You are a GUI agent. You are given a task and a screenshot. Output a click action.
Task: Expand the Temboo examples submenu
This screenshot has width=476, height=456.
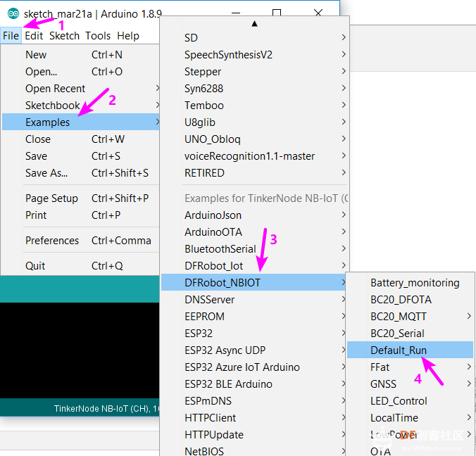pos(254,106)
